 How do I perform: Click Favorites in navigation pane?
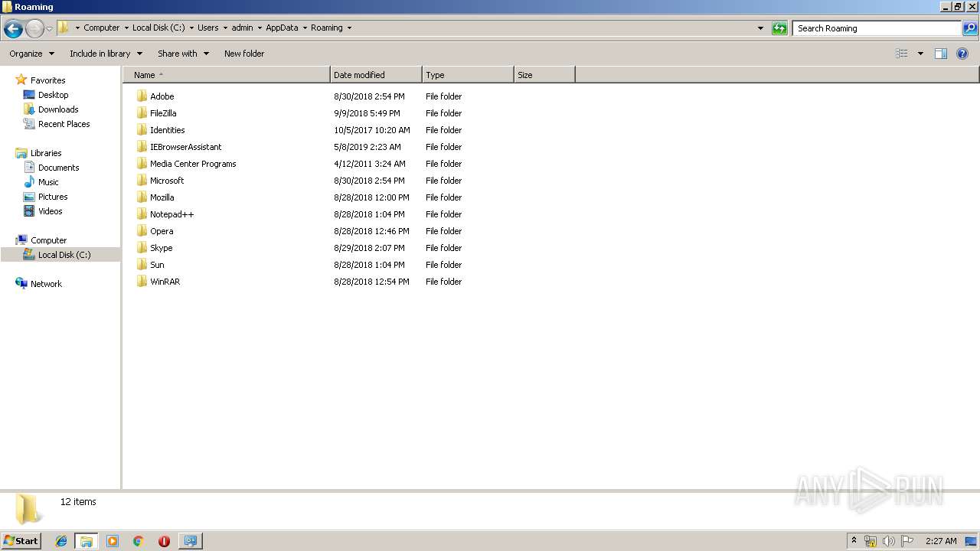click(47, 80)
